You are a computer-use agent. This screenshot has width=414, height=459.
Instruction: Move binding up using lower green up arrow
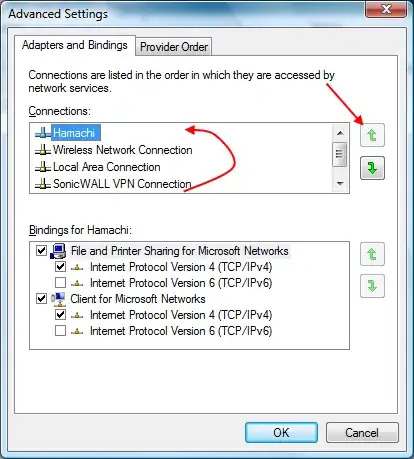[x=372, y=254]
